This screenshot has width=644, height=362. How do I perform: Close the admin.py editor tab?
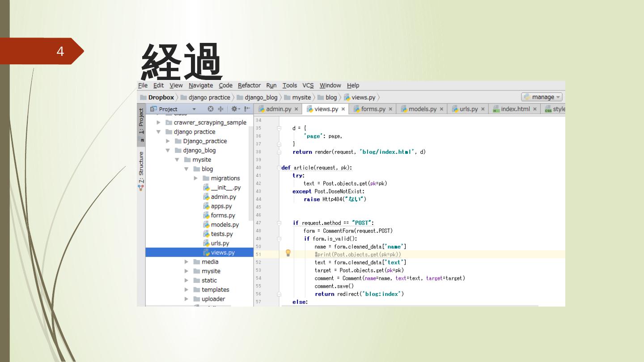(296, 109)
